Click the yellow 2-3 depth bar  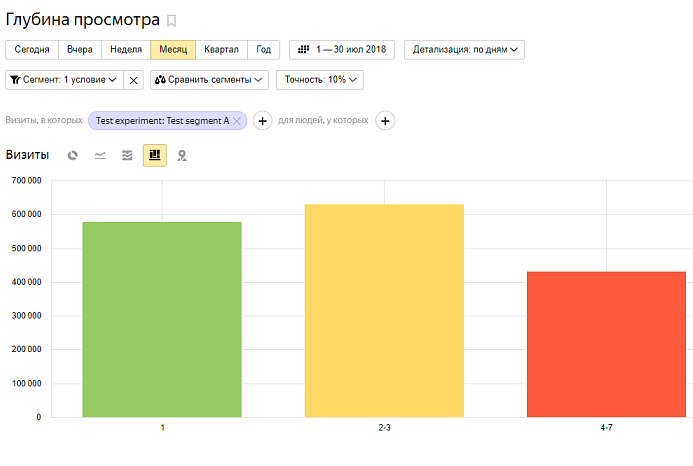pyautogui.click(x=384, y=310)
